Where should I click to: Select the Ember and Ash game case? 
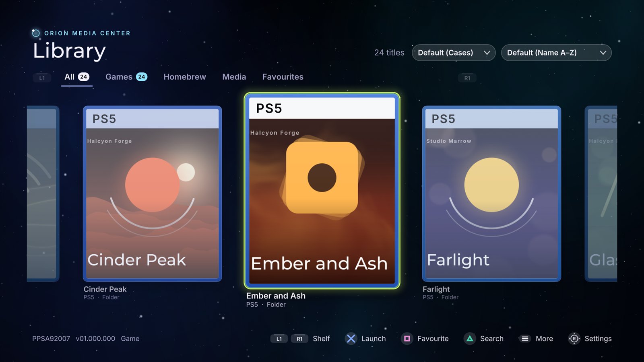pyautogui.click(x=322, y=191)
